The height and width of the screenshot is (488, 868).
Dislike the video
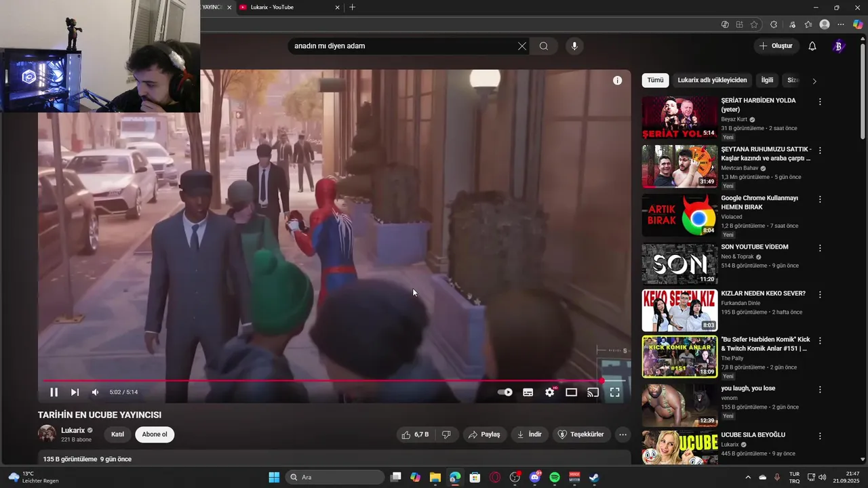[x=446, y=434]
